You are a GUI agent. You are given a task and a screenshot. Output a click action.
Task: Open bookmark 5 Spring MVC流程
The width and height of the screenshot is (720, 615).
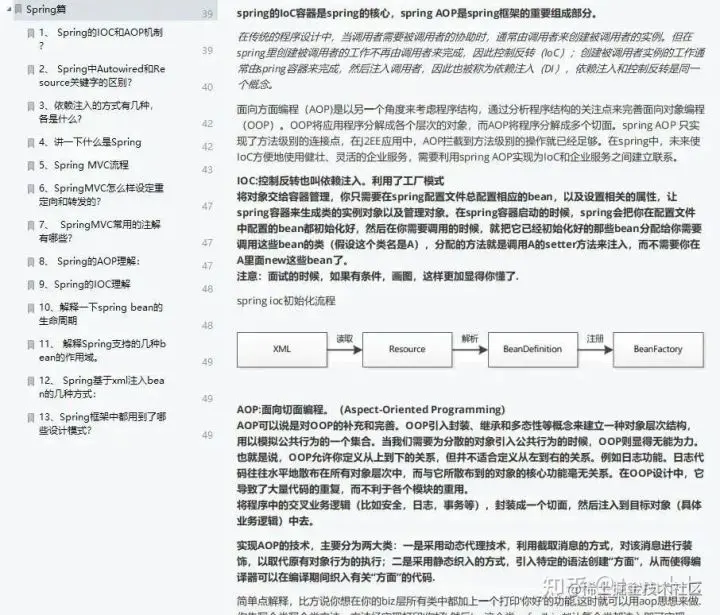(84, 165)
